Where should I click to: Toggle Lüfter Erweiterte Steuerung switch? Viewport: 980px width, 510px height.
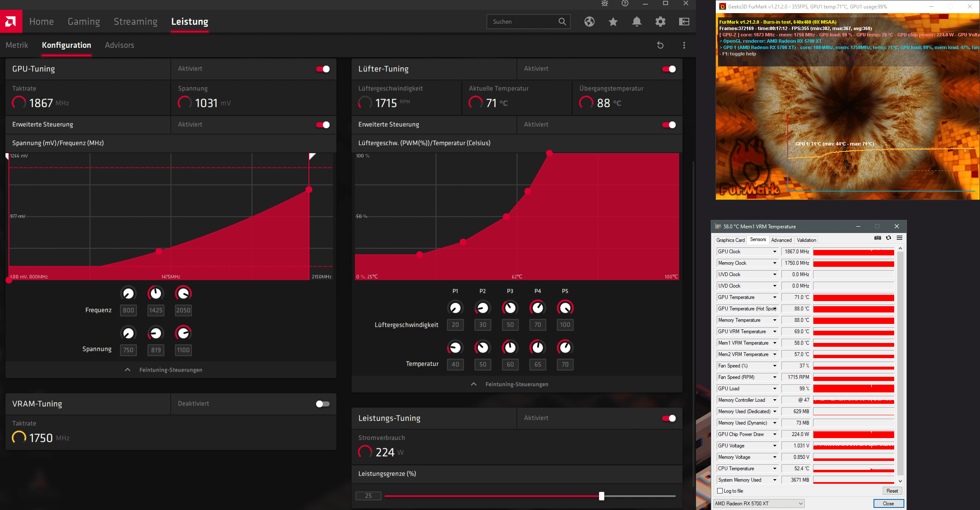[x=669, y=125]
